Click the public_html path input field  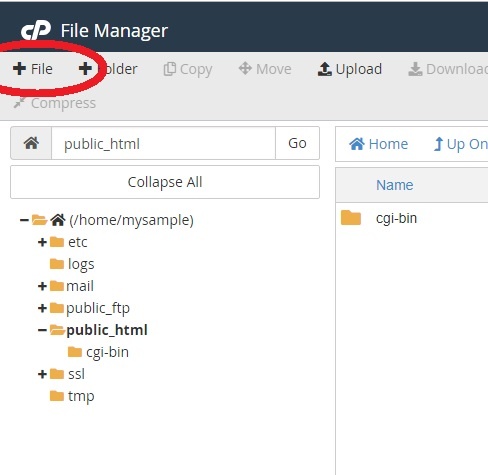point(163,143)
